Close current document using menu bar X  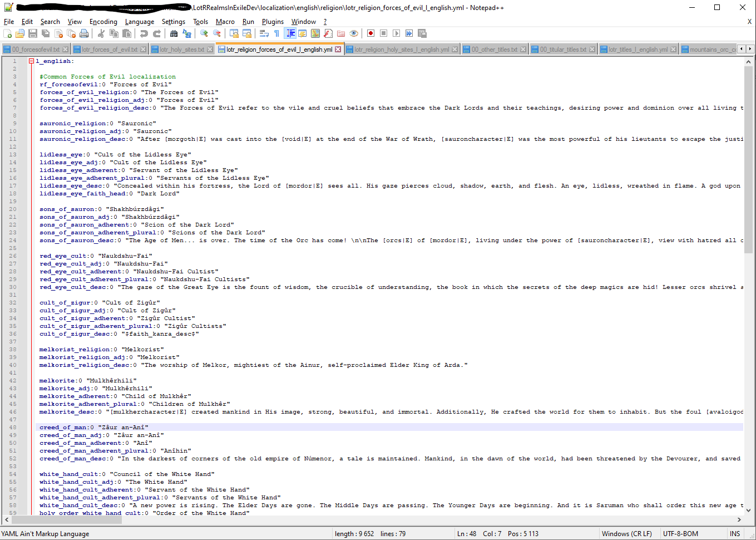coord(749,22)
